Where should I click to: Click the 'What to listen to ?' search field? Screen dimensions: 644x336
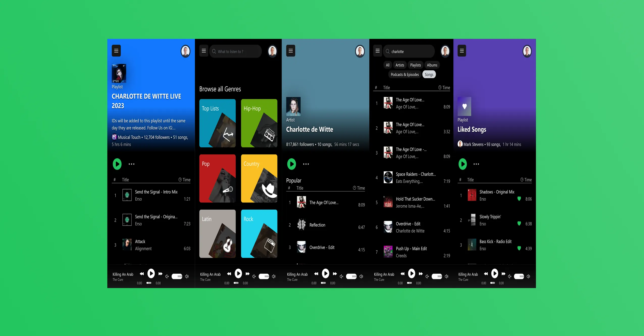point(235,51)
